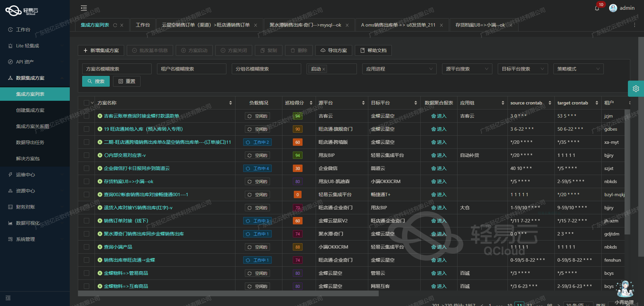The height and width of the screenshot is (306, 644).
Task: Close the 聚水潭销售出库 tab
Action: pyautogui.click(x=347, y=25)
